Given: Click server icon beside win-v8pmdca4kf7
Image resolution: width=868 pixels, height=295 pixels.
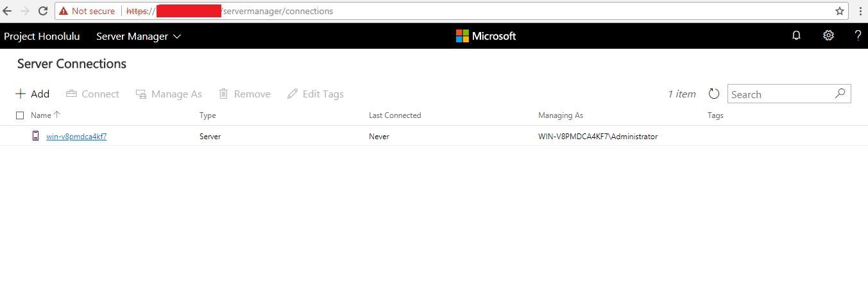Looking at the screenshot, I should (x=36, y=136).
